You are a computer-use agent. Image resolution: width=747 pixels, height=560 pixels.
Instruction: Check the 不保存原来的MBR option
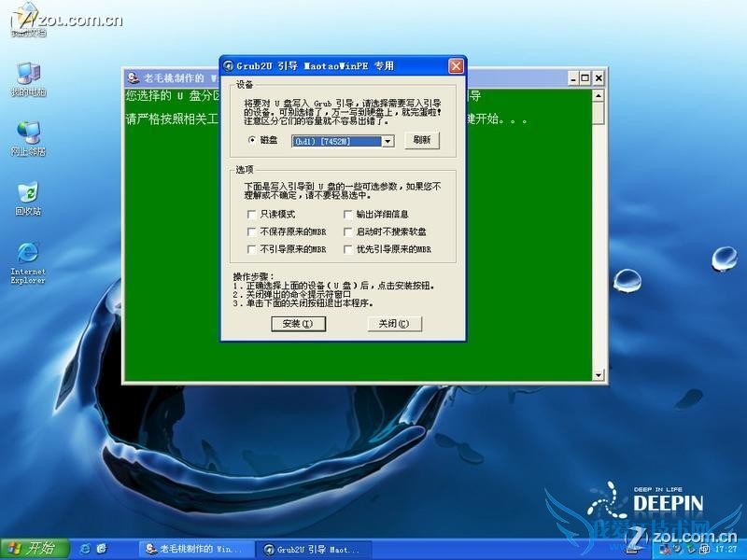coord(251,231)
